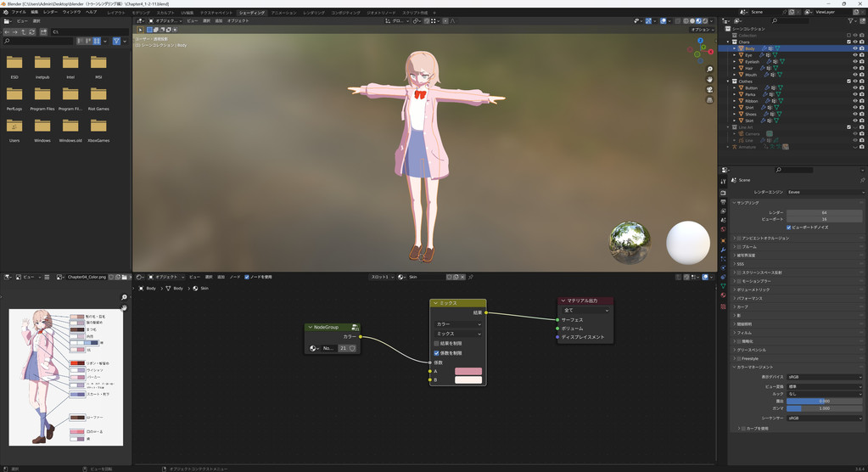Open the Users folder in the file browser
This screenshot has width=868, height=472.
click(x=14, y=127)
